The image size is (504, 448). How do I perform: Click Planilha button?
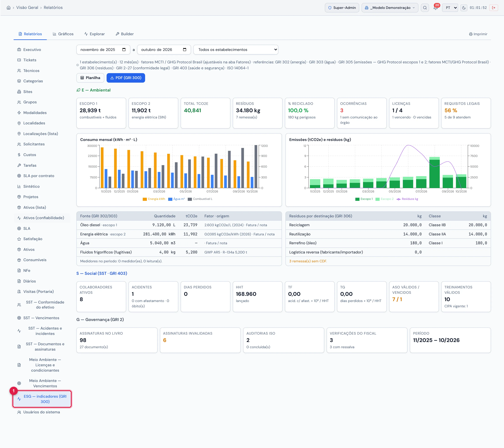tap(90, 78)
